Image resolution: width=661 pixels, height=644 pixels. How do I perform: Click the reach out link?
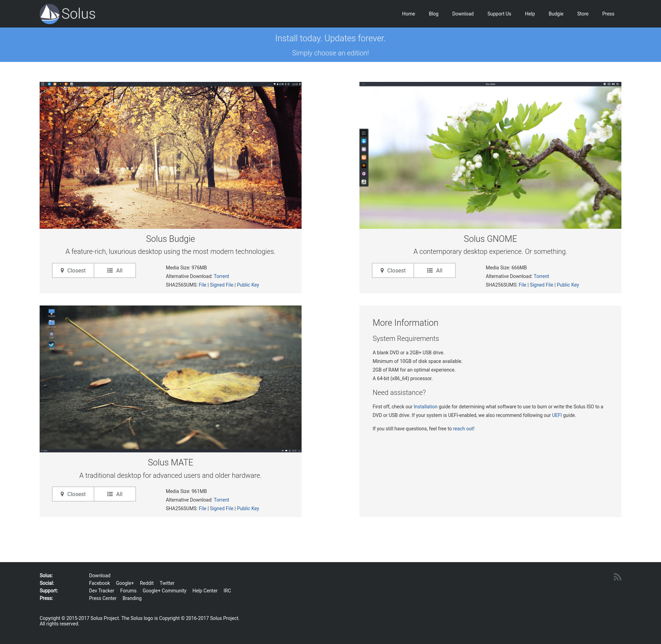coord(463,429)
